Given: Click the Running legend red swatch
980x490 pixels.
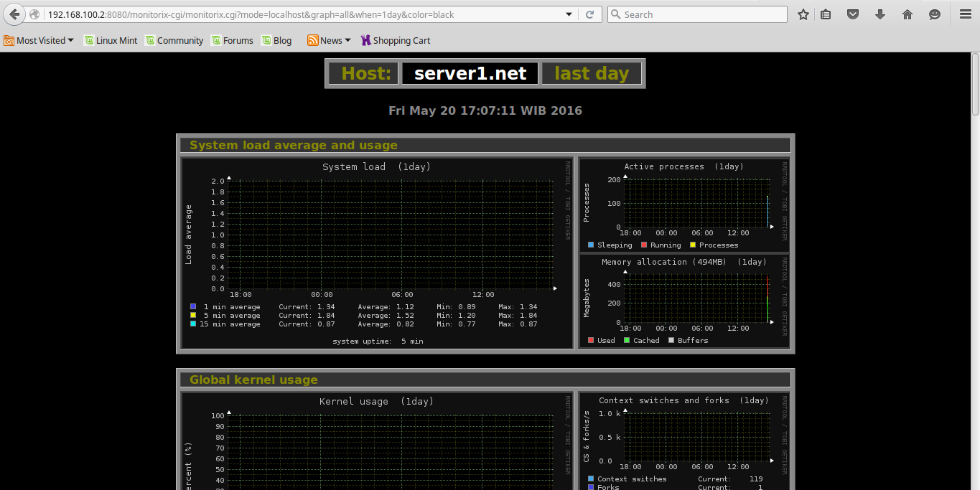Looking at the screenshot, I should [644, 245].
